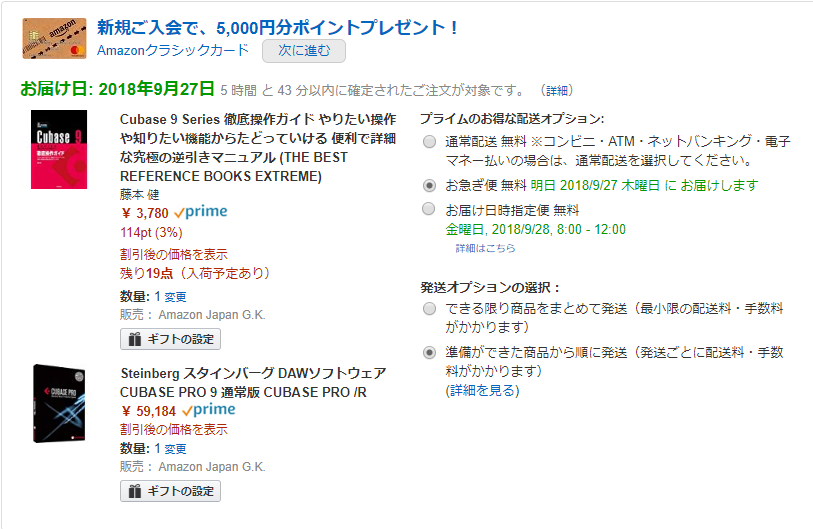Click the prime badge next to ¥ 59,184
Image resolution: width=813 pixels, height=529 pixels.
point(208,410)
